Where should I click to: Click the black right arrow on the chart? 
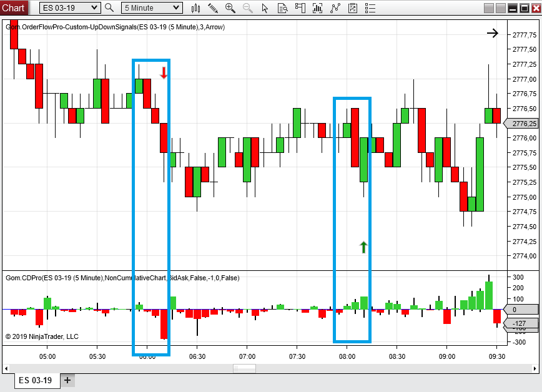pos(493,33)
